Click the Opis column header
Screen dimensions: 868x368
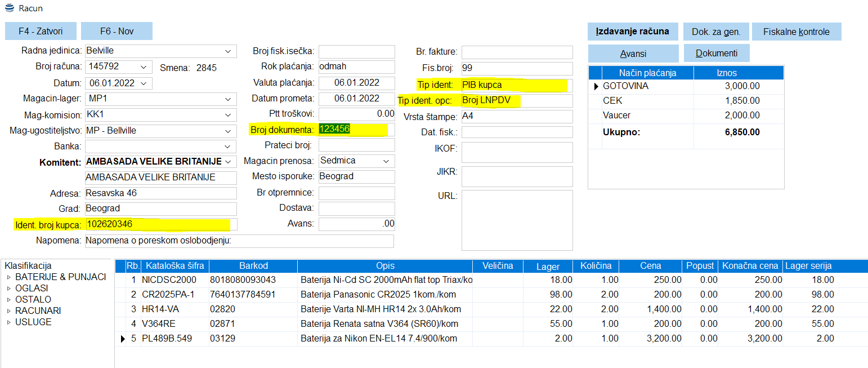[385, 266]
